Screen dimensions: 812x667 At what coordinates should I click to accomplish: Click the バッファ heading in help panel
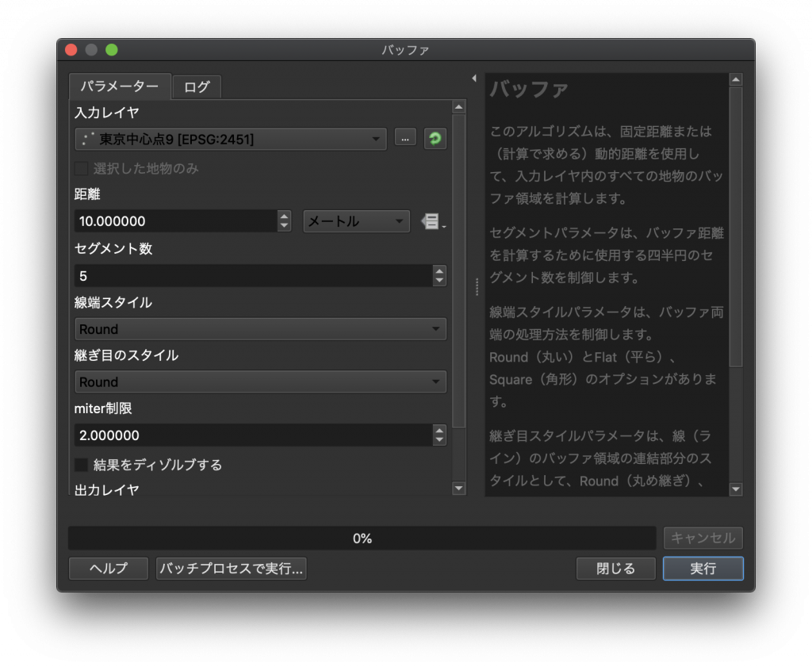tap(529, 90)
